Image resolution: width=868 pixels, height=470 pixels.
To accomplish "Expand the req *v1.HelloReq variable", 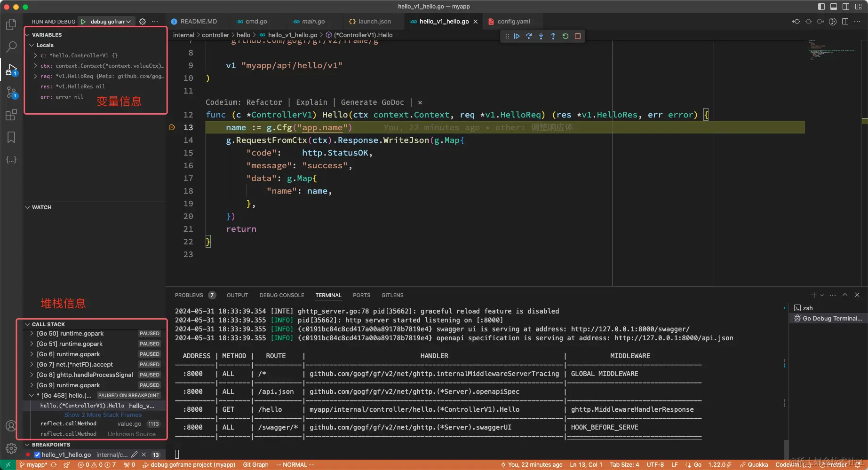I will [x=35, y=76].
